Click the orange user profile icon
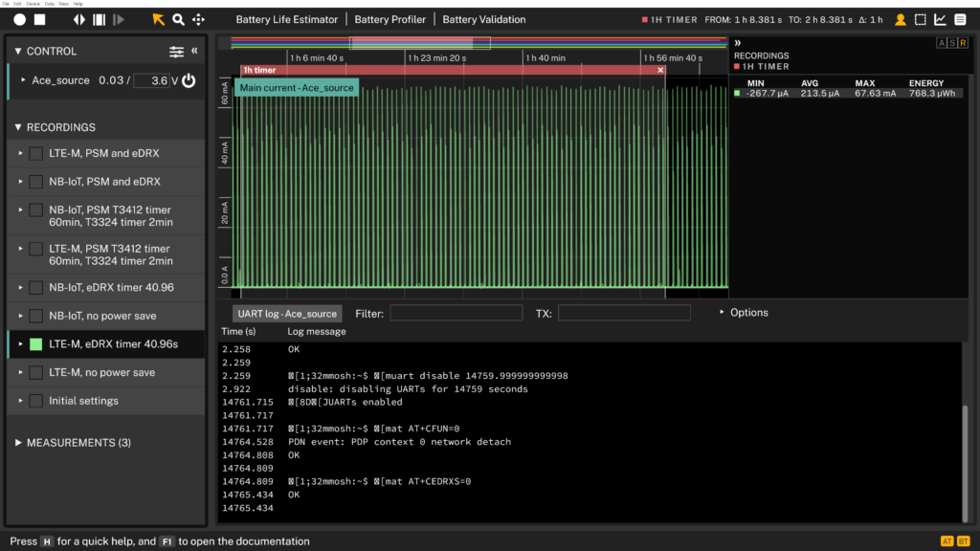Image resolution: width=980 pixels, height=551 pixels. [x=900, y=19]
